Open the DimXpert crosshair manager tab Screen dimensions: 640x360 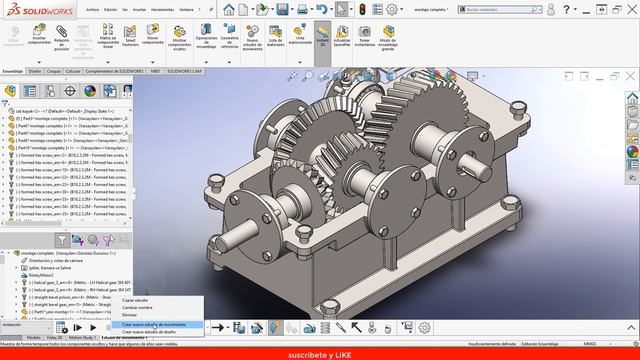coord(70,91)
